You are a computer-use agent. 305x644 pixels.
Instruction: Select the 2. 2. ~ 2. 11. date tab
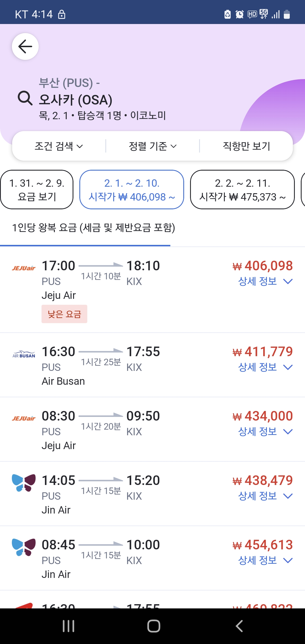[x=242, y=190]
